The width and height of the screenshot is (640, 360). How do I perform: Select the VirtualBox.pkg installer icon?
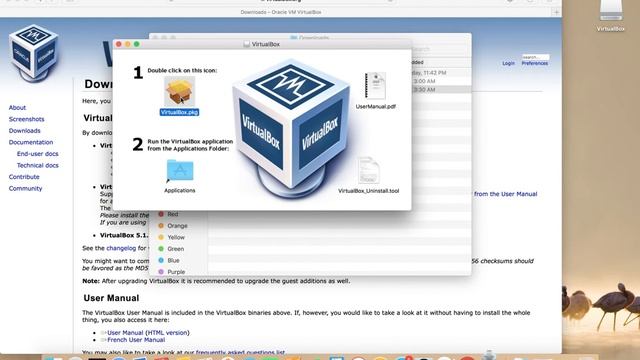180,91
